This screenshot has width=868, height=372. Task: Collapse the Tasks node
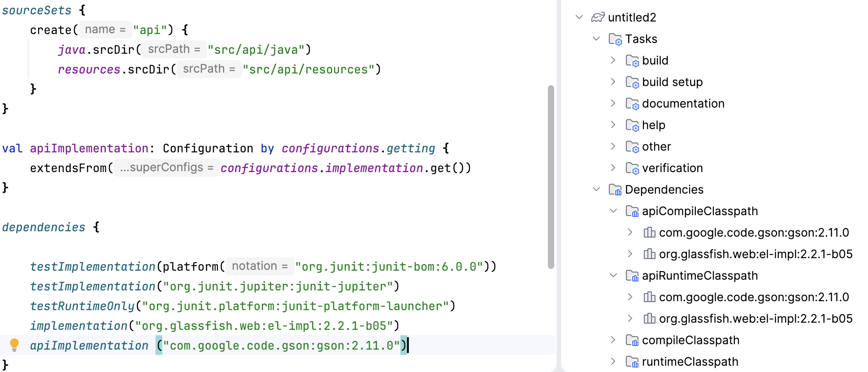[x=596, y=39]
